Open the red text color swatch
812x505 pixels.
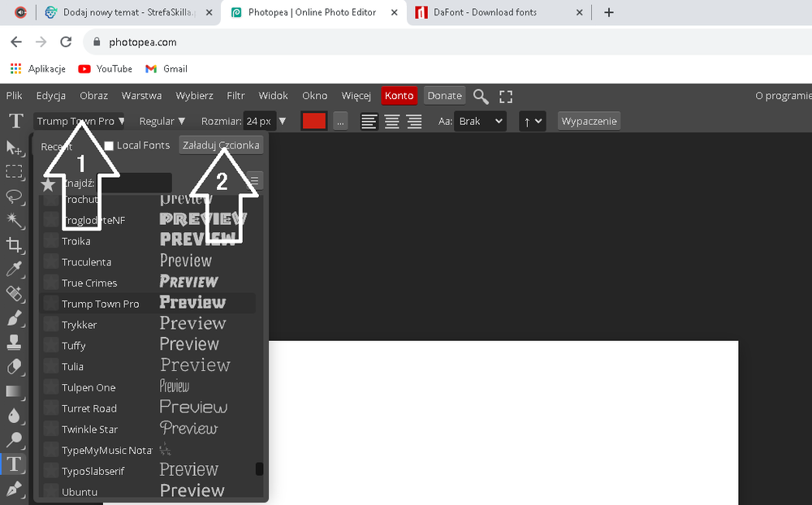[313, 121]
